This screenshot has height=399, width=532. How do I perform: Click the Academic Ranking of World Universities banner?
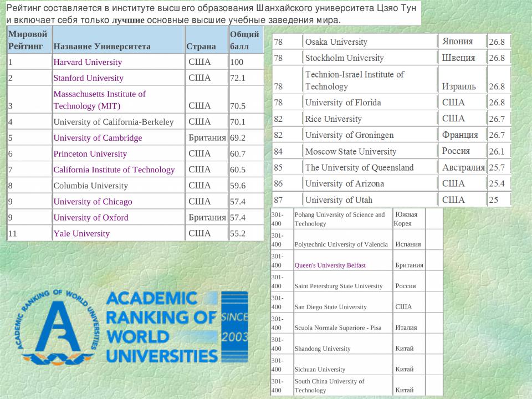click(162, 327)
